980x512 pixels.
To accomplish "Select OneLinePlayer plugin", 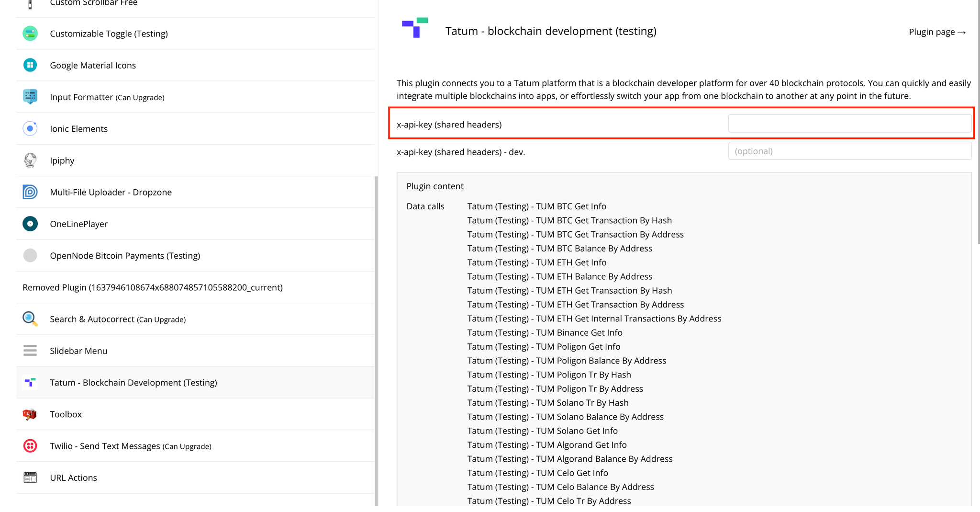I will [x=196, y=224].
